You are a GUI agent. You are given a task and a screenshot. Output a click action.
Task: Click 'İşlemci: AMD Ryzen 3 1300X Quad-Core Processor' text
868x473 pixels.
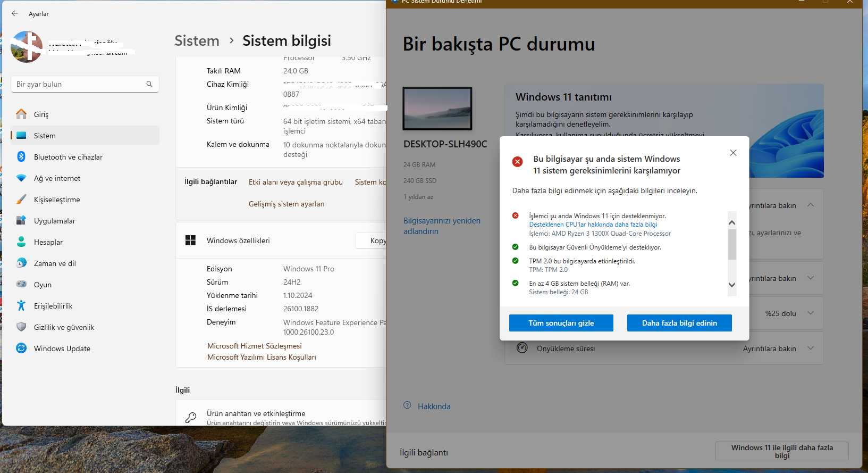click(600, 234)
